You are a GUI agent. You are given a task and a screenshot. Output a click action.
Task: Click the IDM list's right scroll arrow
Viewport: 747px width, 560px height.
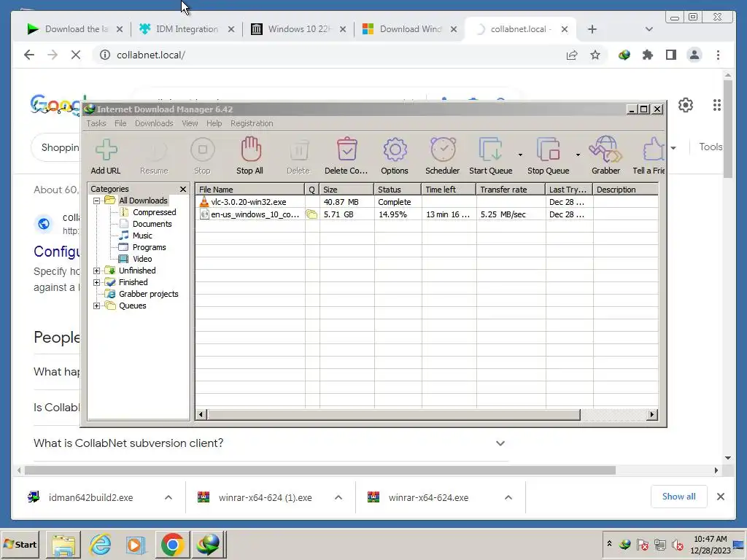(x=652, y=415)
